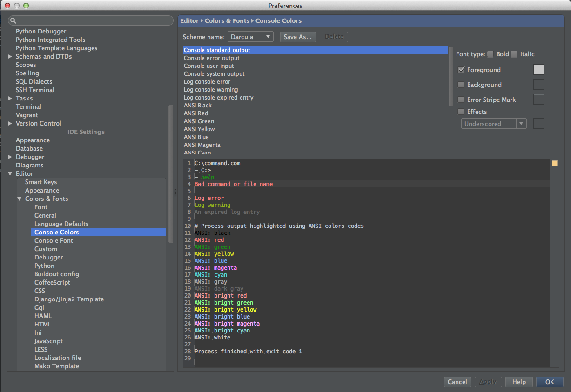The width and height of the screenshot is (571, 392).
Task: Click the search magnifier icon in settings
Action: tap(13, 21)
